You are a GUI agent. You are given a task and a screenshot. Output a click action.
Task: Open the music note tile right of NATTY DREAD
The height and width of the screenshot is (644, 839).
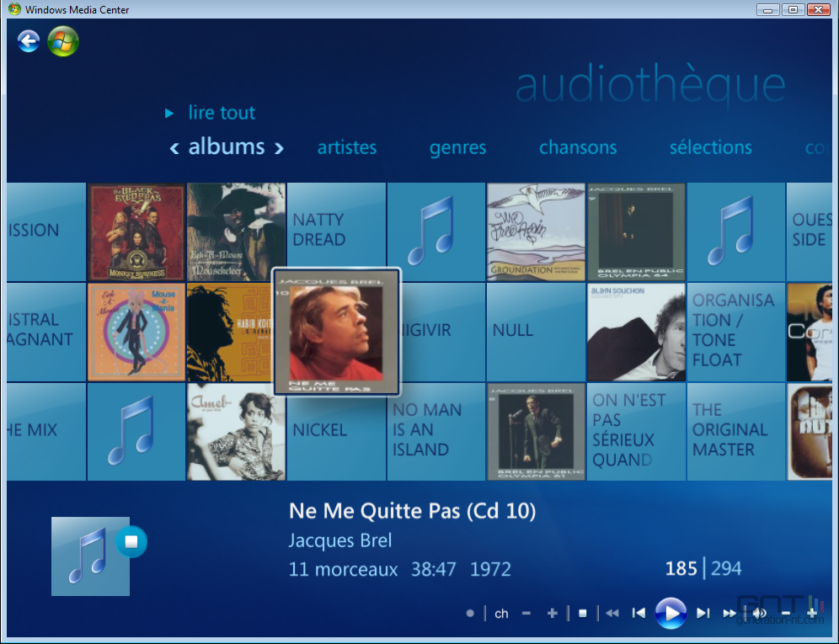(x=436, y=232)
